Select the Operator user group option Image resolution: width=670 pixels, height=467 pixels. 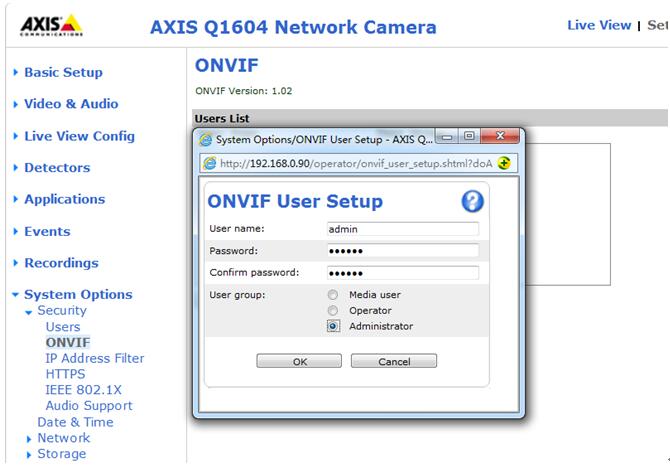coord(333,311)
